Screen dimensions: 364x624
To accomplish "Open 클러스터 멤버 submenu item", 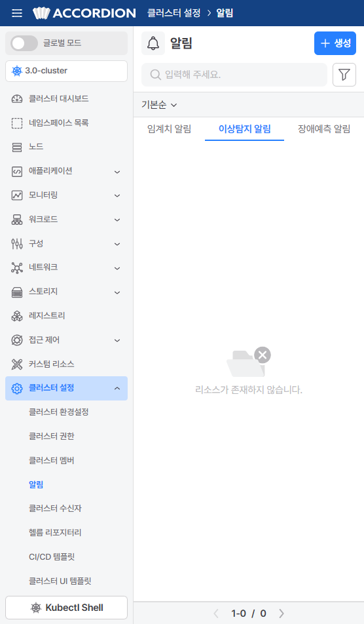I will pyautogui.click(x=51, y=460).
